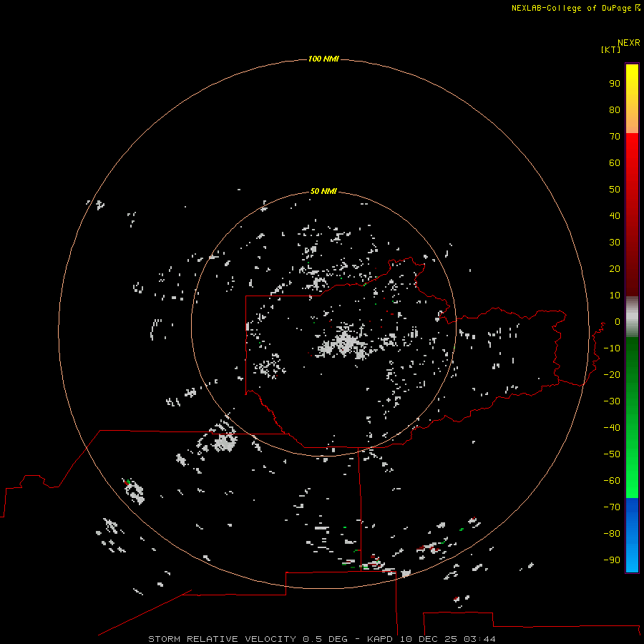Click the 40 value on the velocity scale
The height and width of the screenshot is (644, 644).
pos(615,215)
